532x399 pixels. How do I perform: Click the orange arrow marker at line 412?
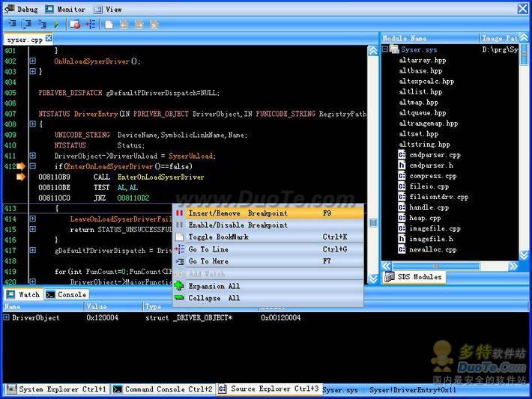tap(20, 166)
